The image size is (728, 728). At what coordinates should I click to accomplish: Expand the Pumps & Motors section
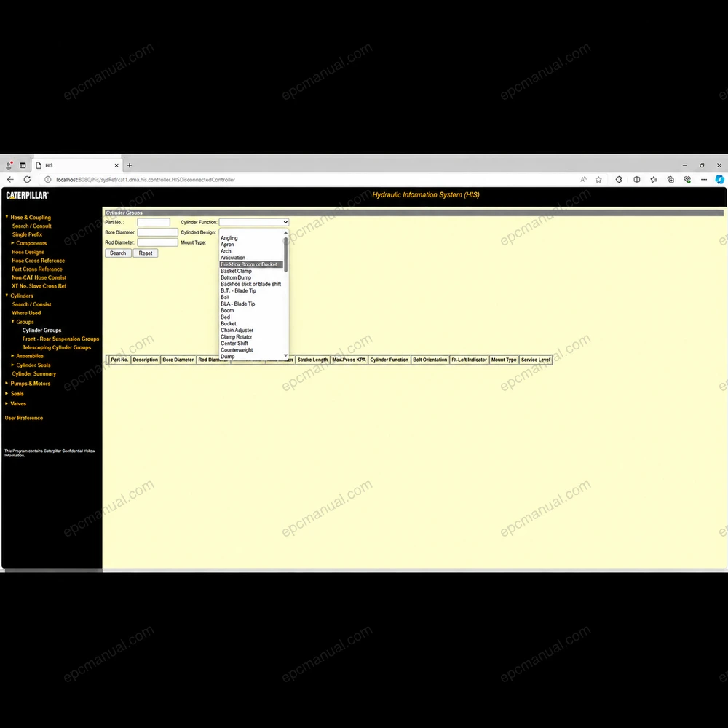[x=7, y=384]
